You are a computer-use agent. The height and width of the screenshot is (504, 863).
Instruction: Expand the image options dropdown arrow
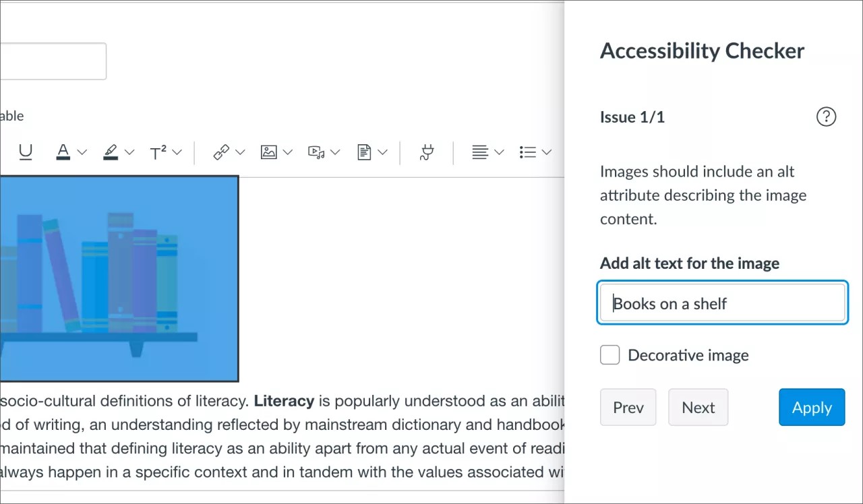pos(288,152)
